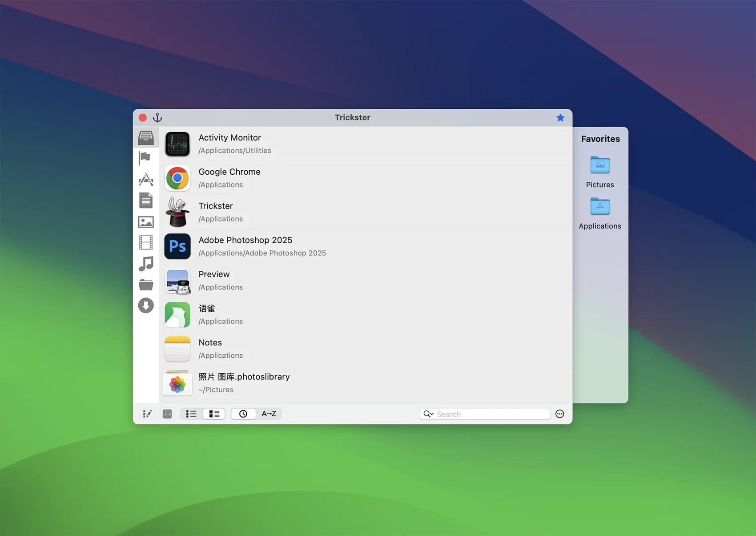756x536 pixels.
Task: Click the Trickster magician hat icon
Action: tap(177, 212)
